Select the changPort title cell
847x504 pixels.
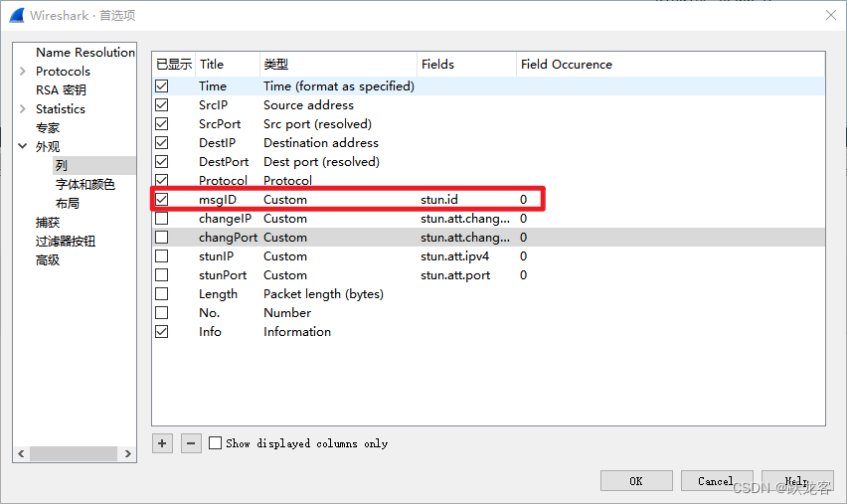[x=228, y=238]
